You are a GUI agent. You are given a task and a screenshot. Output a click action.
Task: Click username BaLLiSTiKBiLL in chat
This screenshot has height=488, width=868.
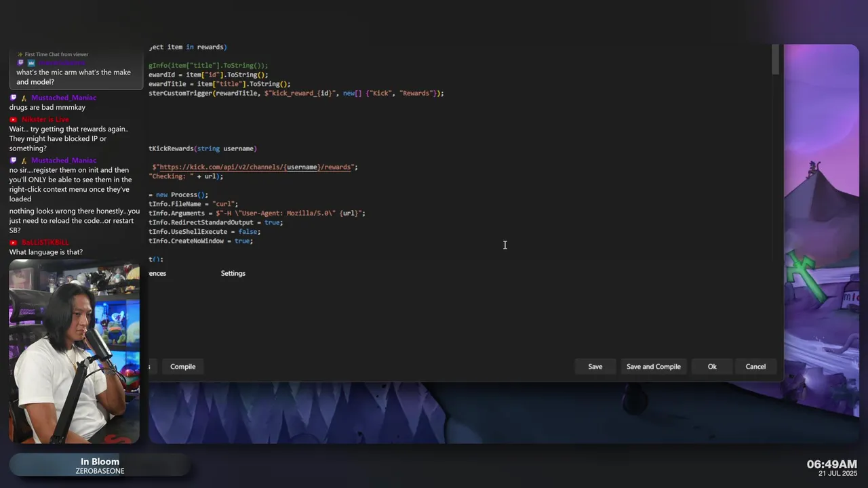coord(45,242)
